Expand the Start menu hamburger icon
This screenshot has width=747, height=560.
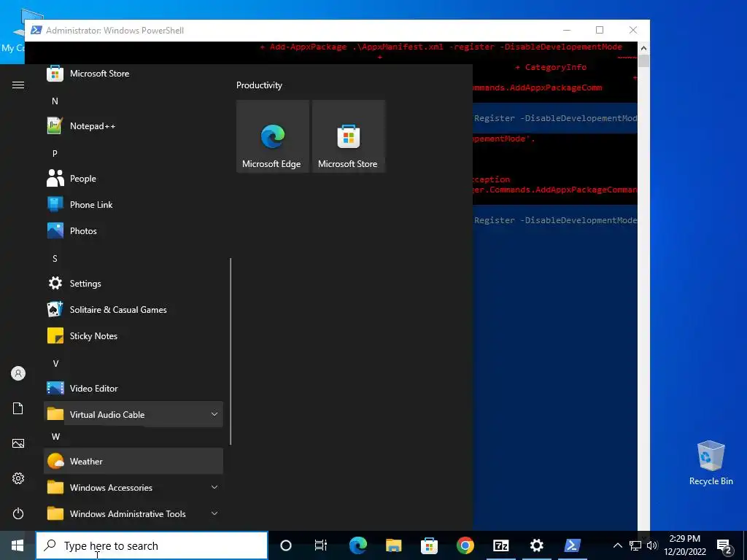[x=18, y=85]
